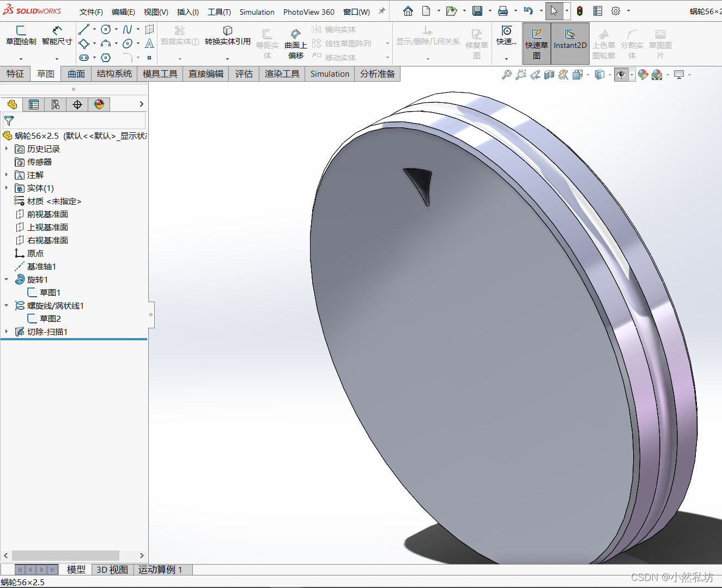Open the PropertyManager panel tab
This screenshot has height=588, width=722.
(x=34, y=105)
